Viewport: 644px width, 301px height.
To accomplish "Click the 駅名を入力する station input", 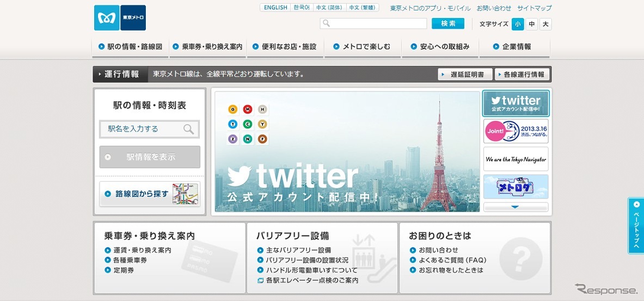I will 150,130.
